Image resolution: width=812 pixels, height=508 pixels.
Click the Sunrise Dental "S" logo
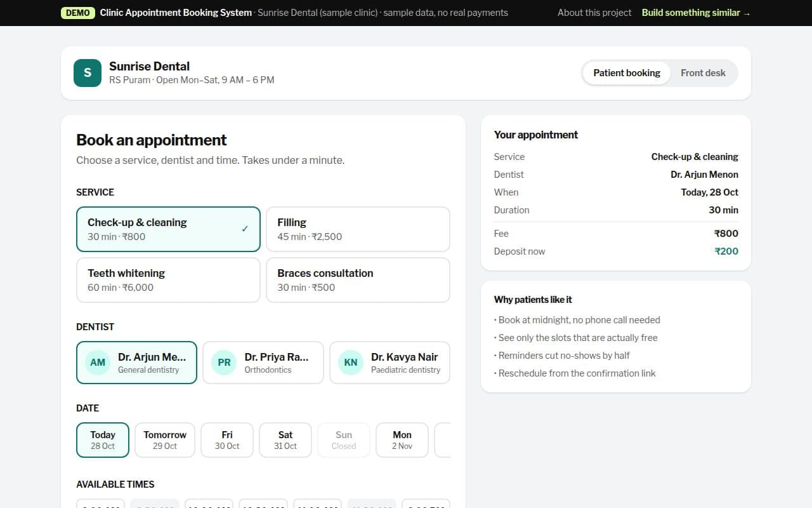[x=88, y=73]
